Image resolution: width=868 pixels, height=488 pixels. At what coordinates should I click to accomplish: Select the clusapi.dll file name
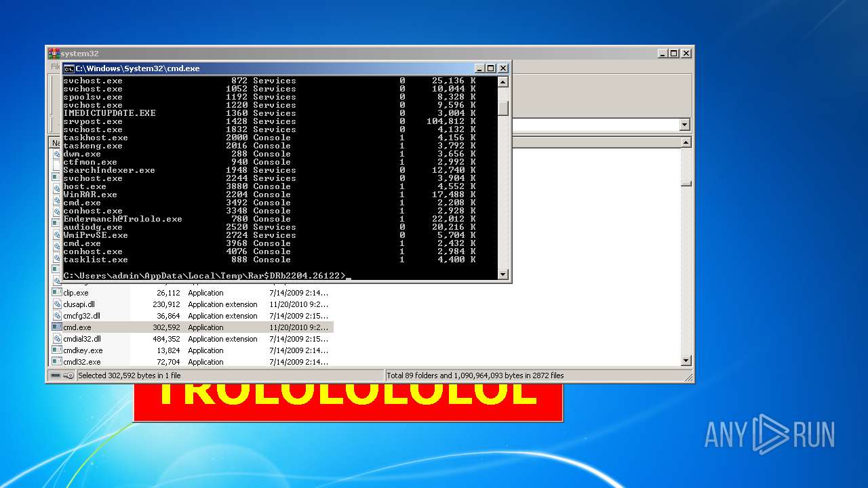point(79,304)
